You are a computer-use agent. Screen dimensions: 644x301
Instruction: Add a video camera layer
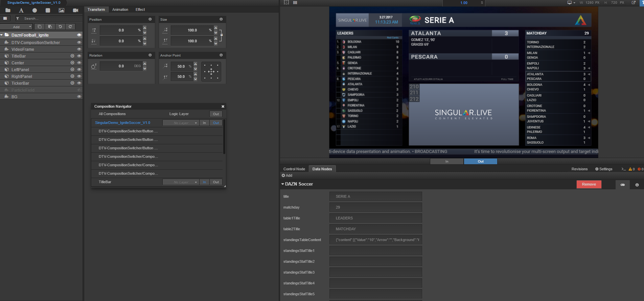(75, 10)
